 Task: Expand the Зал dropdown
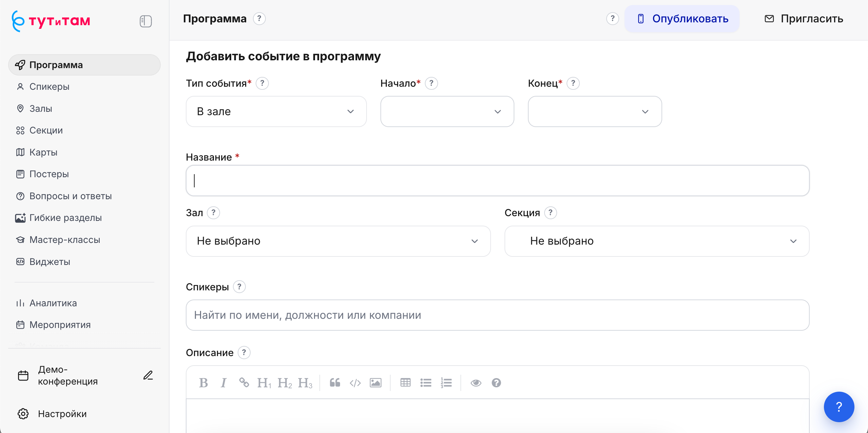coord(338,241)
